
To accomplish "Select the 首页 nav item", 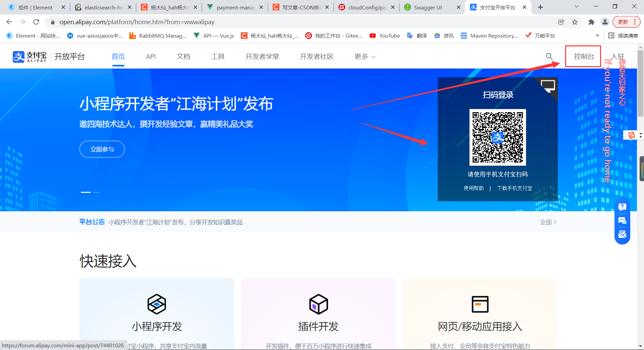I will pos(118,56).
